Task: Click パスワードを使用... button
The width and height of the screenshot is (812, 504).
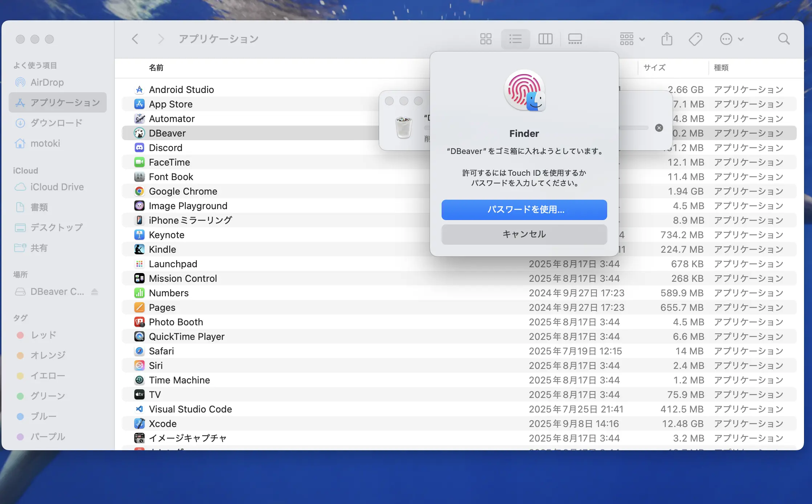Action: click(x=524, y=210)
